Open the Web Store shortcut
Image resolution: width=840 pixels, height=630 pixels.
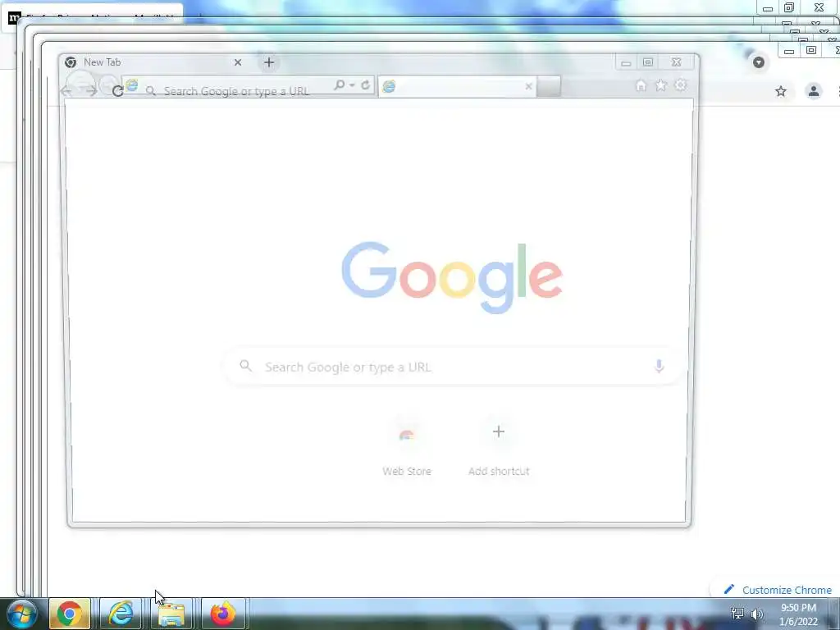point(407,449)
